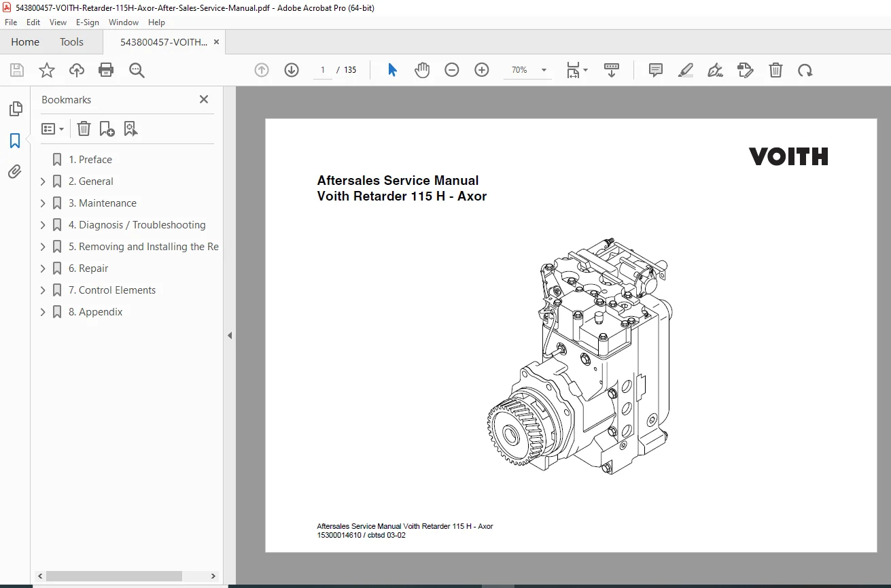Jump to '1. Preface' bookmark
This screenshot has height=588, width=891.
[x=90, y=160]
